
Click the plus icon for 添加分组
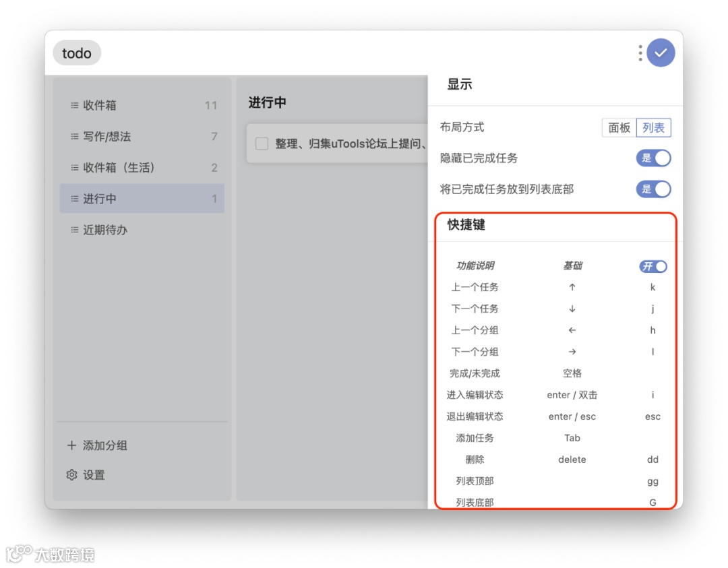(x=71, y=445)
